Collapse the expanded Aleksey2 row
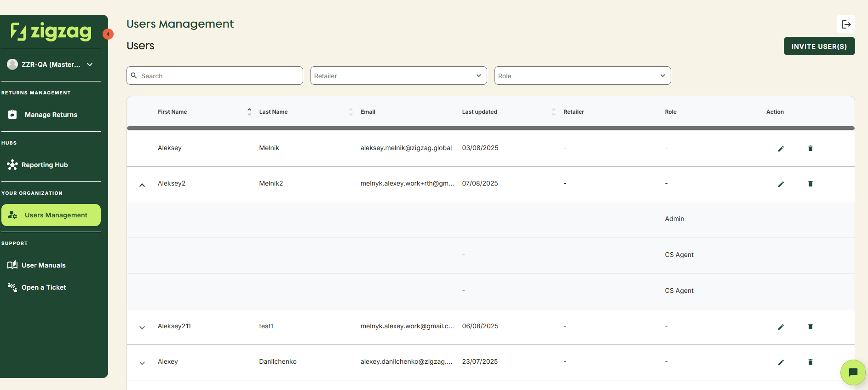868x390 pixels. [142, 185]
